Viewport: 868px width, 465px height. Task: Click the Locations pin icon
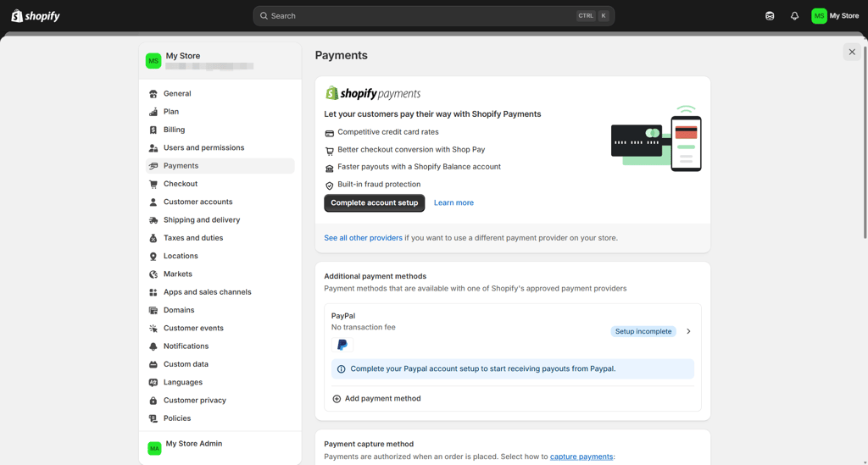[x=153, y=257]
